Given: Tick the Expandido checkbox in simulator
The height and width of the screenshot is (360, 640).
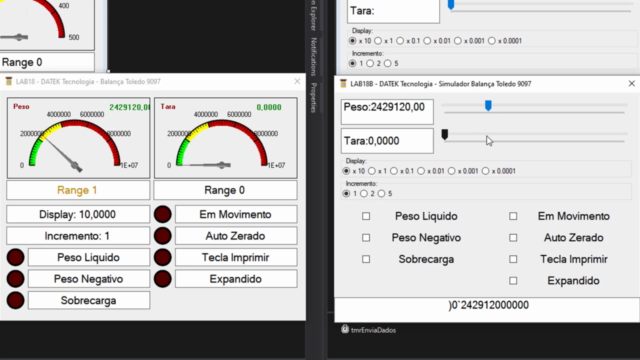Looking at the screenshot, I should (x=513, y=281).
